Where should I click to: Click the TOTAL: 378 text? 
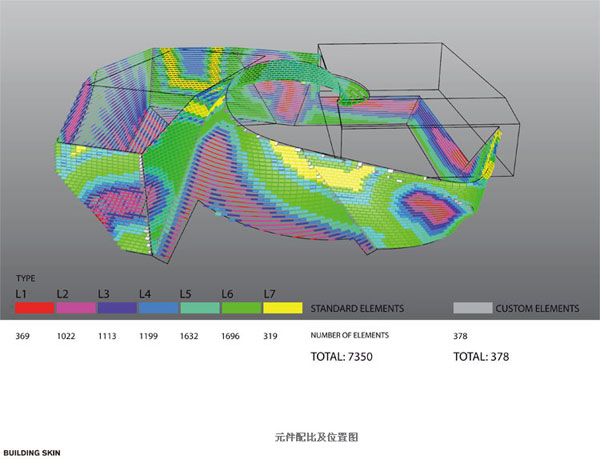click(484, 356)
